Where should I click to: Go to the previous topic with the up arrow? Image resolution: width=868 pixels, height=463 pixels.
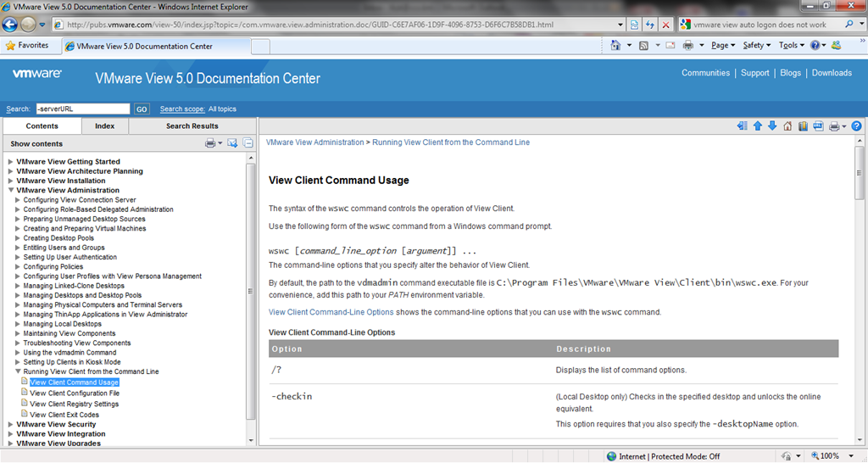click(x=758, y=126)
